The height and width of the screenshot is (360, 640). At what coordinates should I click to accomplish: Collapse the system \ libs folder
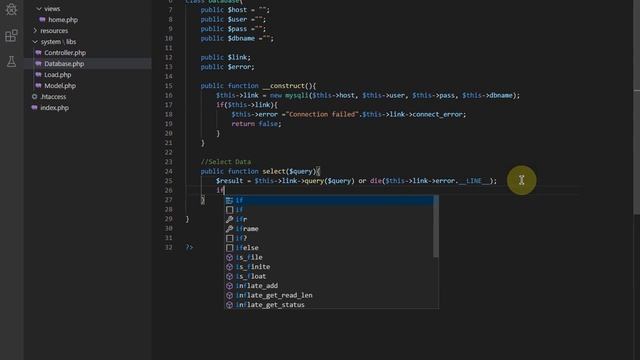coord(35,42)
